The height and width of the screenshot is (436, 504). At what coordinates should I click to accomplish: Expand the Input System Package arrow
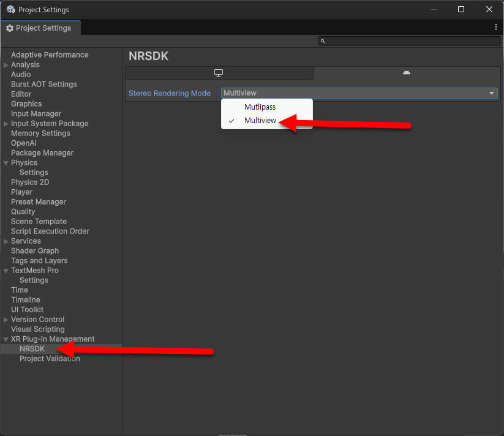click(x=6, y=124)
